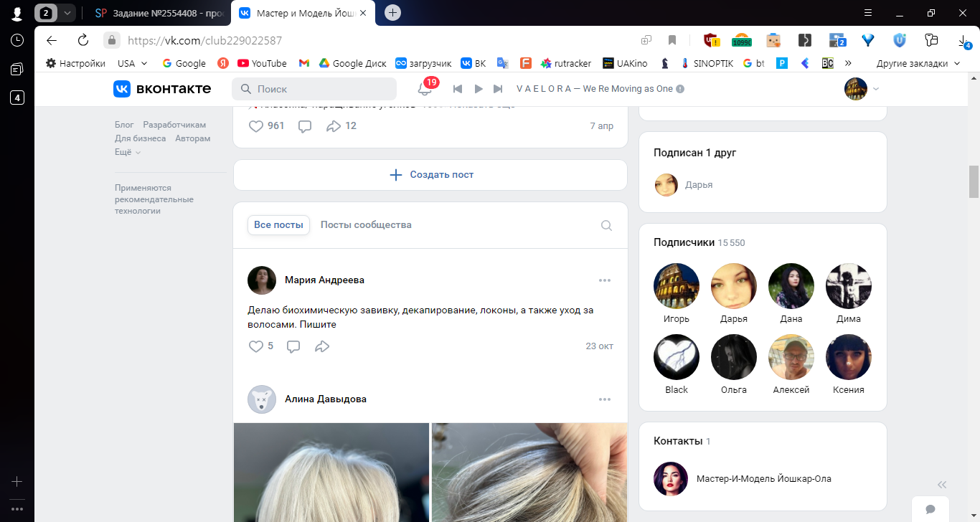The height and width of the screenshot is (522, 980).
Task: Click the browser address bar URL
Action: point(204,41)
